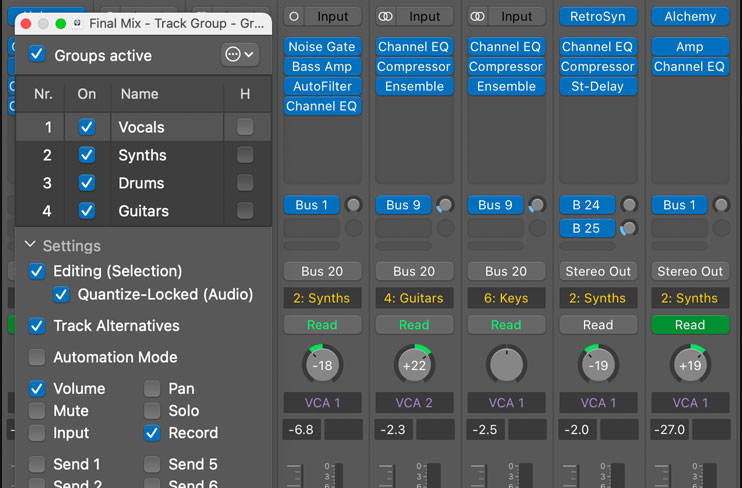The image size is (742, 488).
Task: Select the Drums group row name
Action: point(141,183)
